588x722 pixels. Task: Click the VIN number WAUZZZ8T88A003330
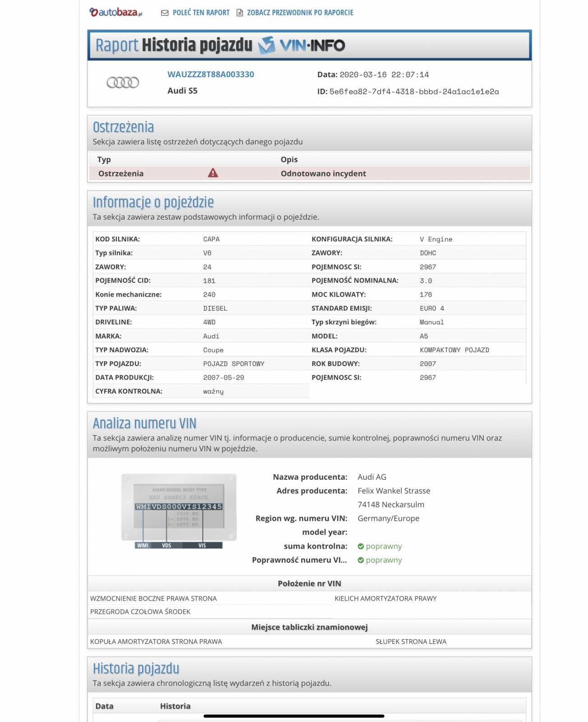(210, 74)
